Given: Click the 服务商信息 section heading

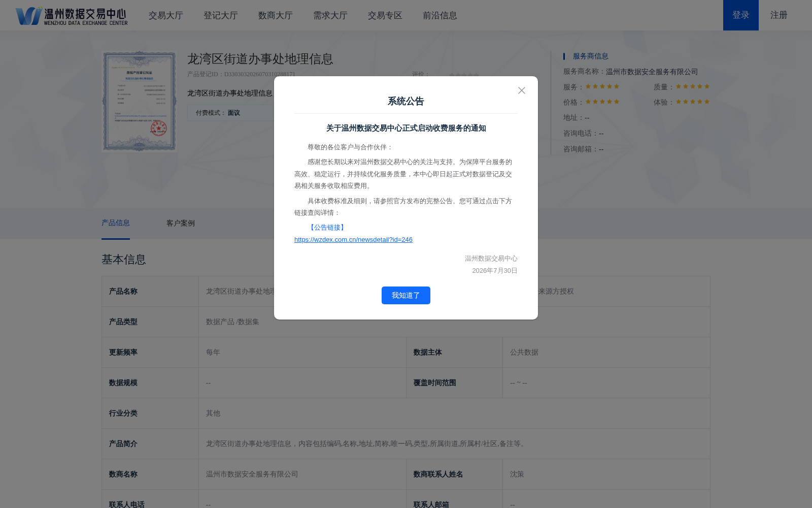Looking at the screenshot, I should (591, 56).
